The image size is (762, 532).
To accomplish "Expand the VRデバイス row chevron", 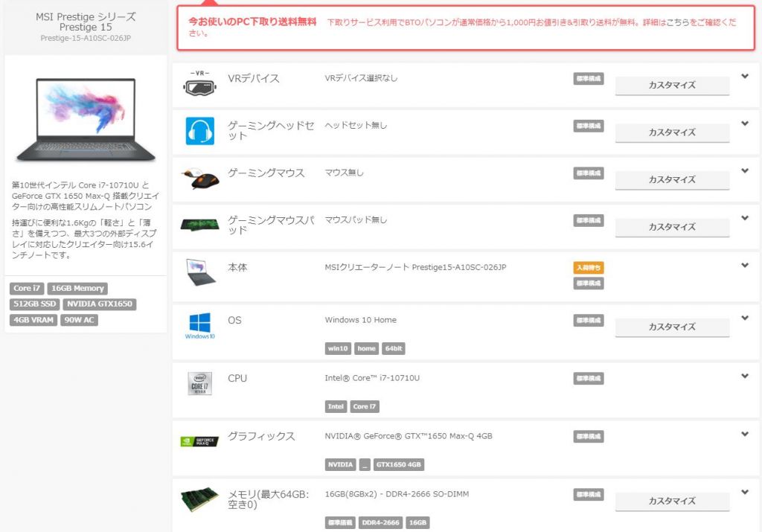I will [744, 77].
